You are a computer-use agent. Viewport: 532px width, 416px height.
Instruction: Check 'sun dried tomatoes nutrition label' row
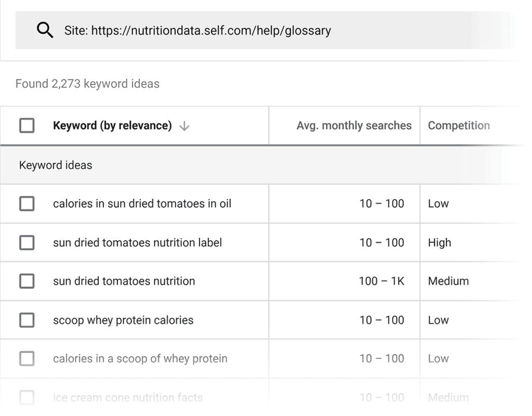coord(26,242)
